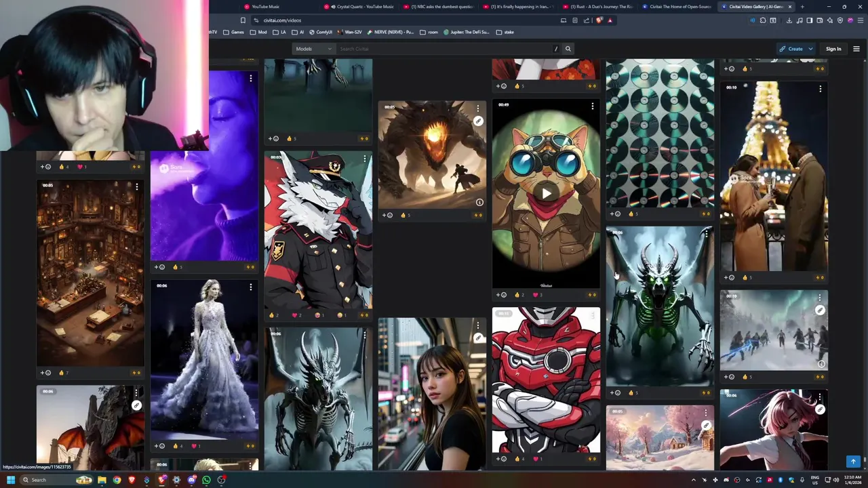Play the binoculars cat video
The image size is (868, 488).
coord(546,193)
